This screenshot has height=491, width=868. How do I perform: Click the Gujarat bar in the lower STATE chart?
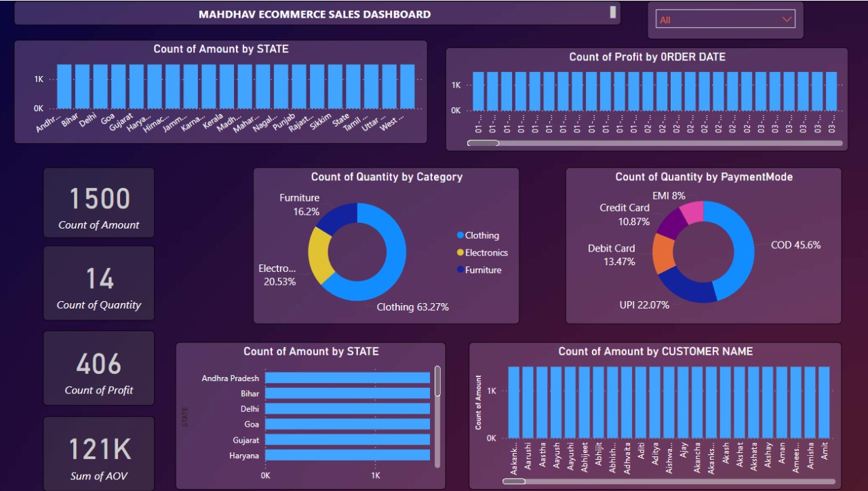[347, 439]
